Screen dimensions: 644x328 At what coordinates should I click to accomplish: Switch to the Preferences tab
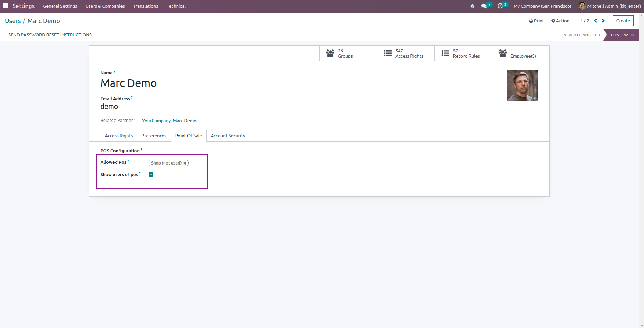coord(154,136)
